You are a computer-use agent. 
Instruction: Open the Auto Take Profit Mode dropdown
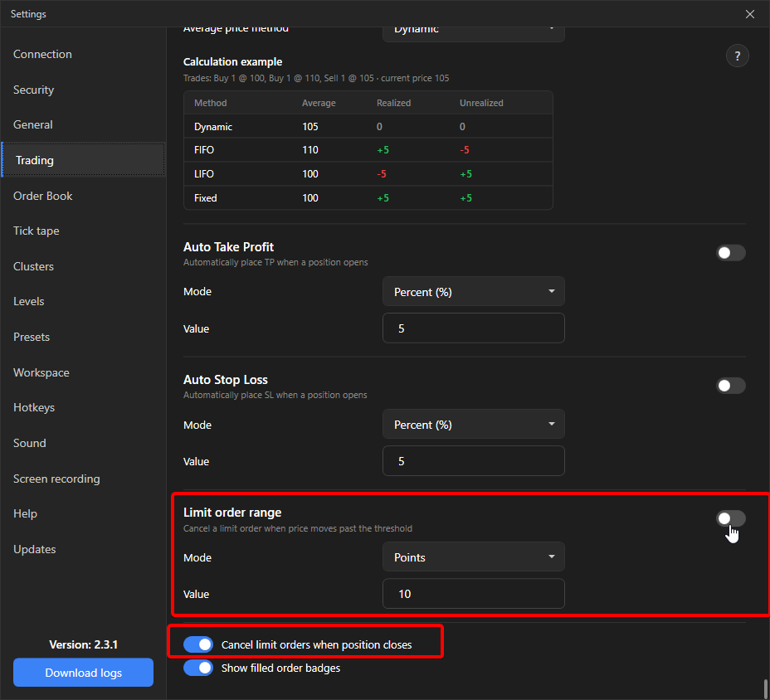point(474,292)
